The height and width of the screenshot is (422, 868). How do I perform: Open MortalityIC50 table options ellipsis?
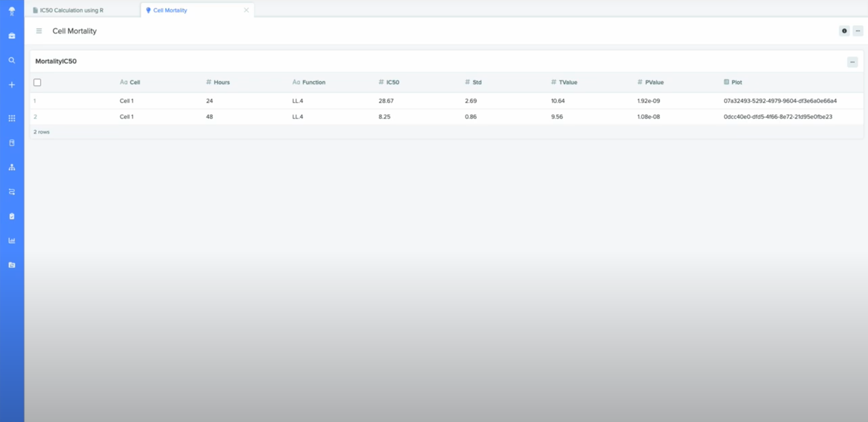852,62
